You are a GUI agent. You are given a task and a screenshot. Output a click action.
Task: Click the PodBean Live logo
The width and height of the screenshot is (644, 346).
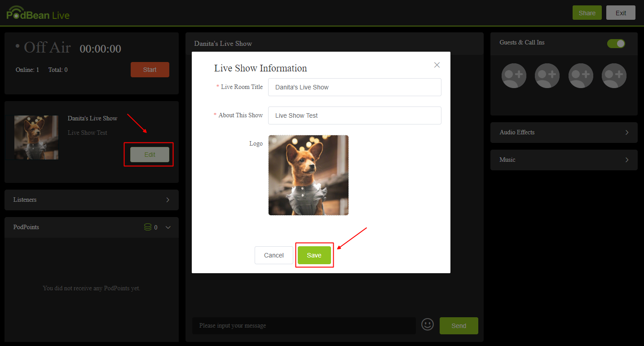38,13
